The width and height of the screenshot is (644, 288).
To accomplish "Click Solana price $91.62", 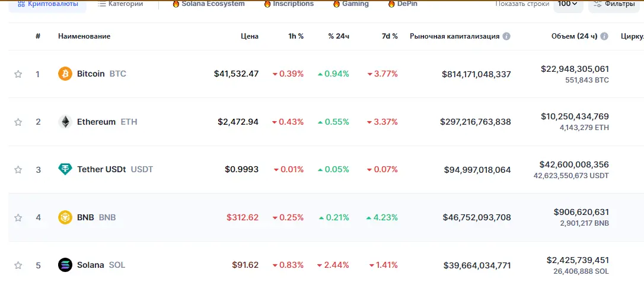I will click(245, 265).
